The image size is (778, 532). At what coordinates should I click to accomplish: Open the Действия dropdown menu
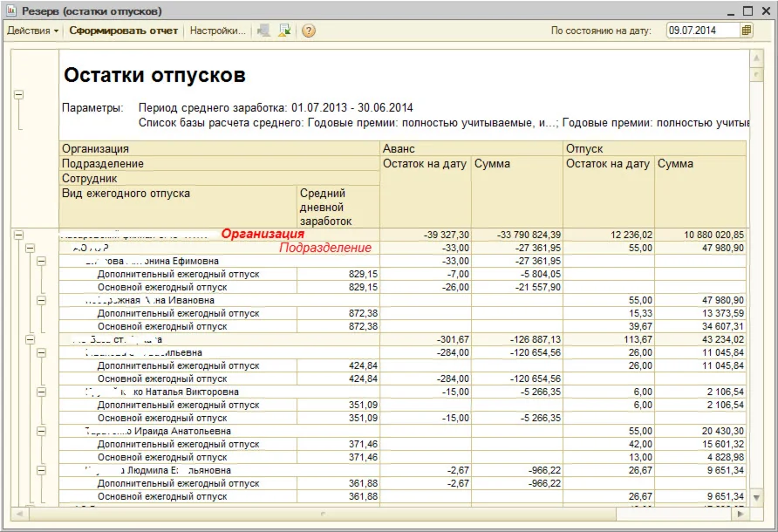[x=33, y=31]
